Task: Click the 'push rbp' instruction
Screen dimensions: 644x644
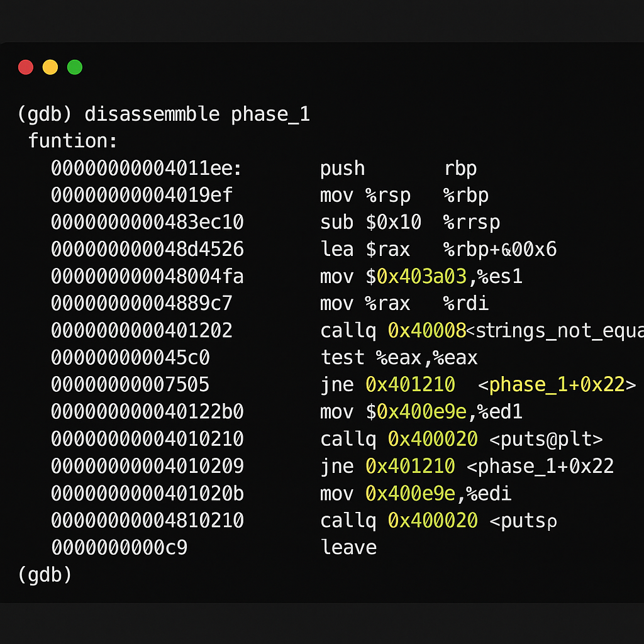Action: 398,169
